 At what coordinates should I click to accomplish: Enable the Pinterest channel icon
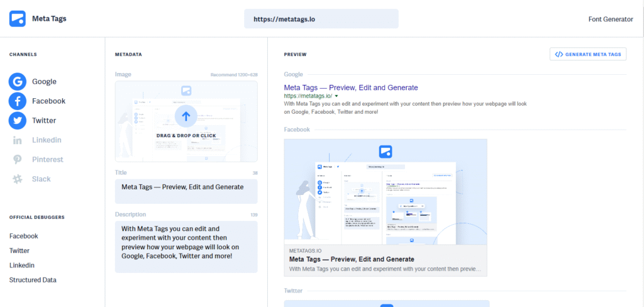(x=18, y=160)
